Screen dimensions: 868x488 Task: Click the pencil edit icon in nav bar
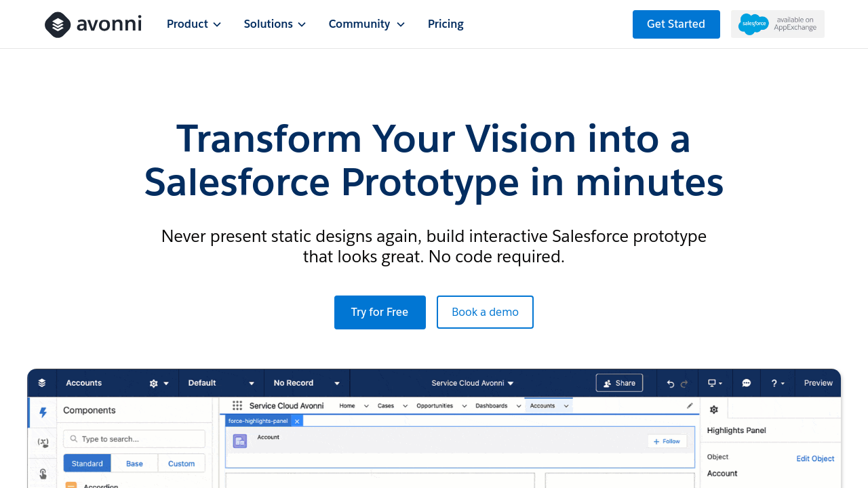(690, 406)
